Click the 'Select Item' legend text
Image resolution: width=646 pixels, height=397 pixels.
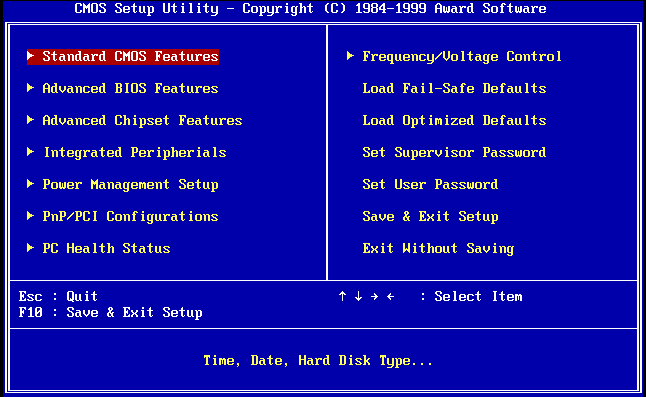point(478,297)
